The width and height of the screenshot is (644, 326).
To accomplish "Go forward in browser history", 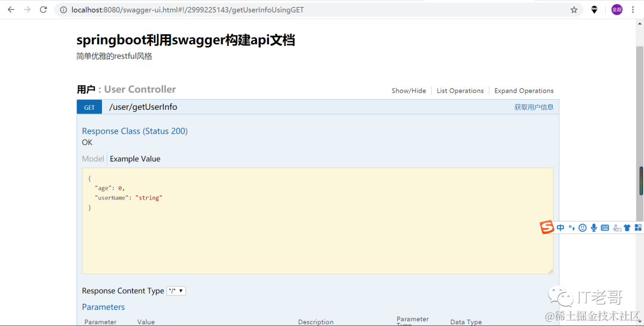I will [27, 10].
